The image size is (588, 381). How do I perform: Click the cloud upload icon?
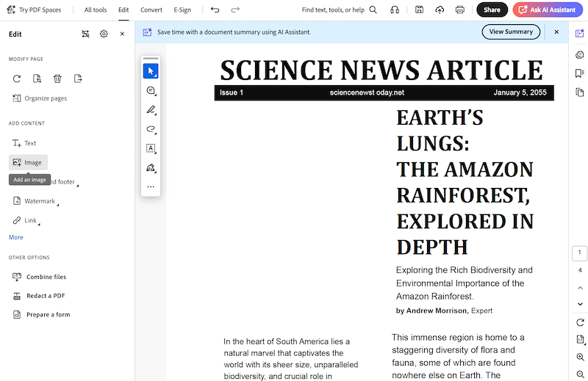click(x=440, y=10)
